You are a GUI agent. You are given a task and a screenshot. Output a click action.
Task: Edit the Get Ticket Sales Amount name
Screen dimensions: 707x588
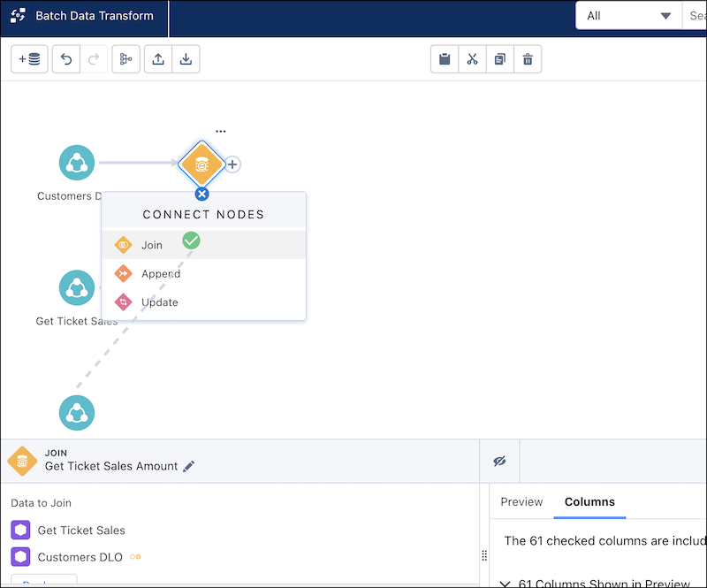pyautogui.click(x=189, y=466)
